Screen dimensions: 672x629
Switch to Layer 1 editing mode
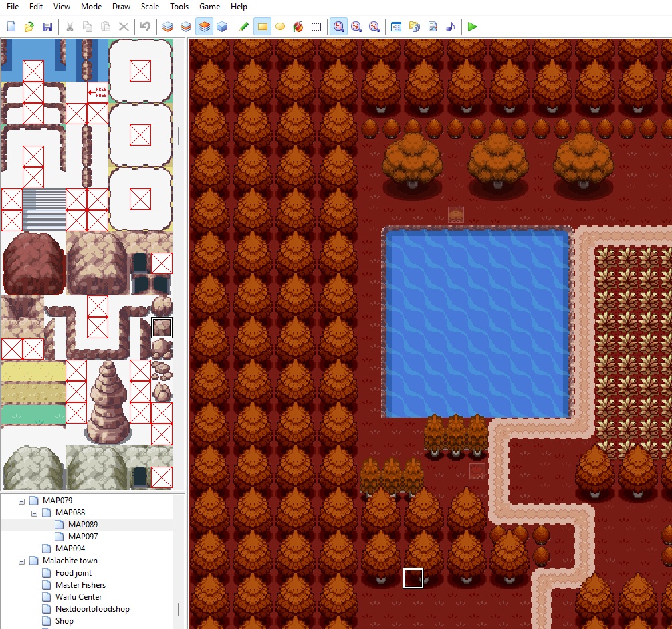[x=168, y=27]
